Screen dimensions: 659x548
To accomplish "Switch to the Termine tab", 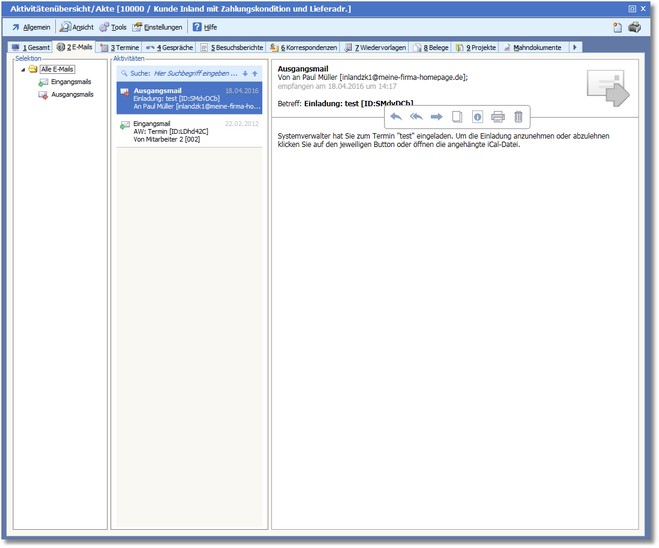I will point(121,47).
